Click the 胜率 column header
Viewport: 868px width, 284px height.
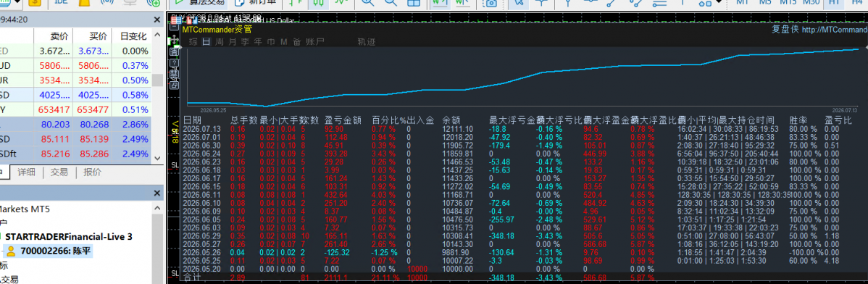tap(798, 120)
